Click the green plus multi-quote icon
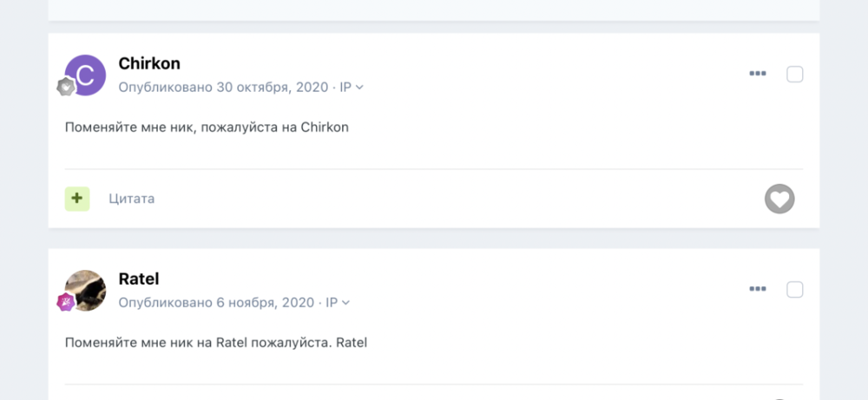The height and width of the screenshot is (400, 868). tap(77, 199)
